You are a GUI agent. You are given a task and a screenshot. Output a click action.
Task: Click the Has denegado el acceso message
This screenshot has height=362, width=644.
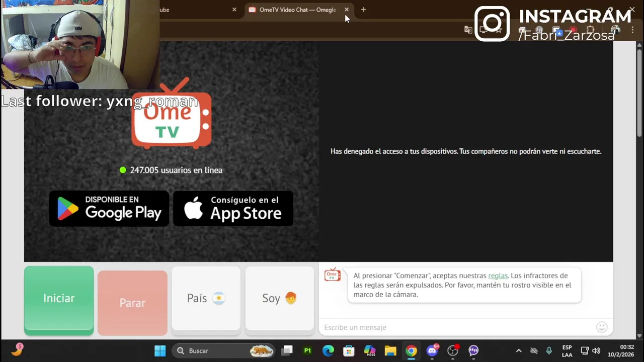[x=466, y=151]
